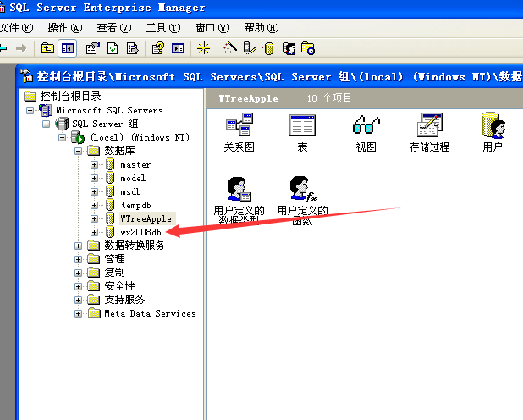The image size is (523, 420).
Task: Expand the 支持服务 folder
Action: [x=78, y=300]
